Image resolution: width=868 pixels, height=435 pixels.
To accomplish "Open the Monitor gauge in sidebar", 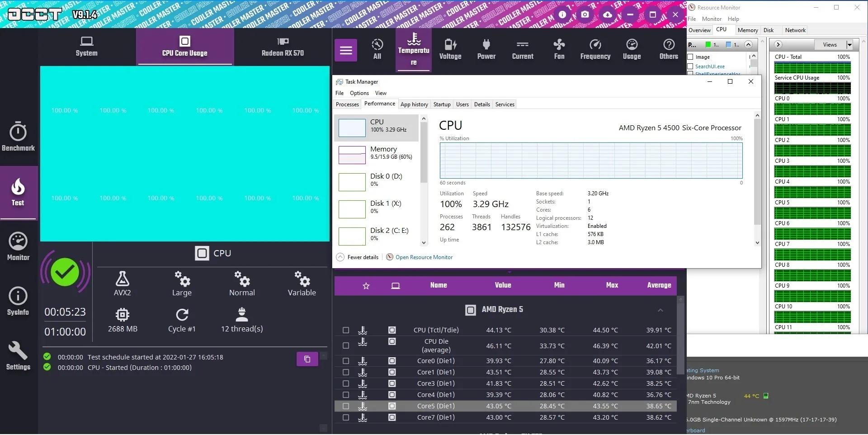I will 18,246.
